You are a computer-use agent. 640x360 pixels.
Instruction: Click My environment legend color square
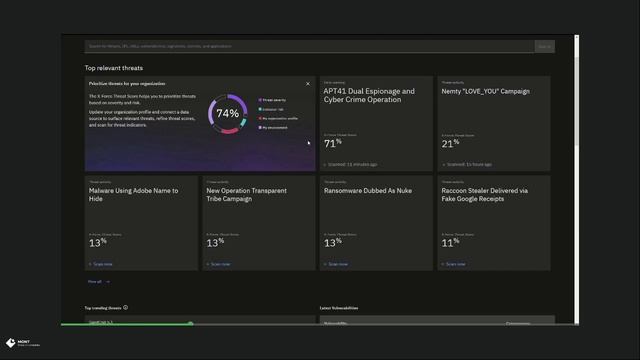(x=260, y=127)
